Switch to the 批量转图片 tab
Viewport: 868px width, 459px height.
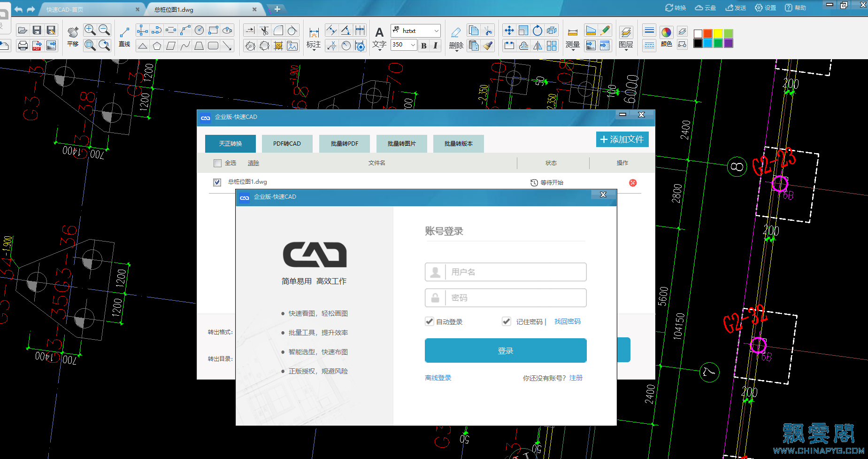pyautogui.click(x=402, y=143)
